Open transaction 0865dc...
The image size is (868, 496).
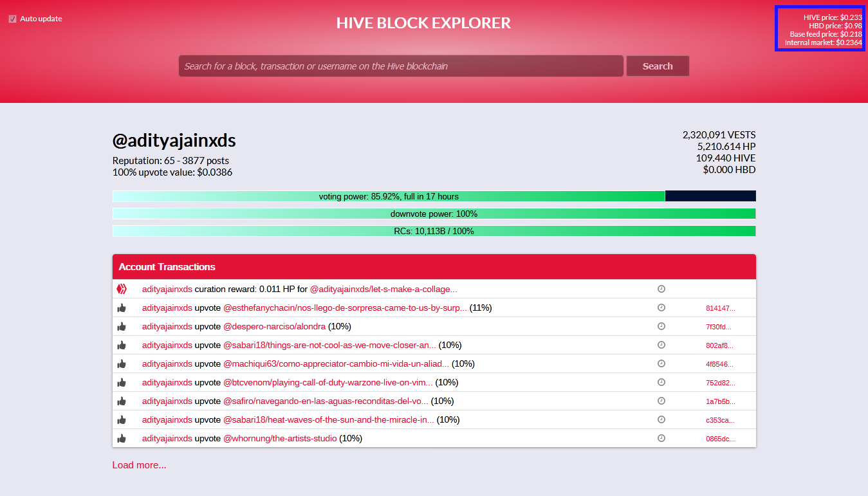pyautogui.click(x=720, y=439)
